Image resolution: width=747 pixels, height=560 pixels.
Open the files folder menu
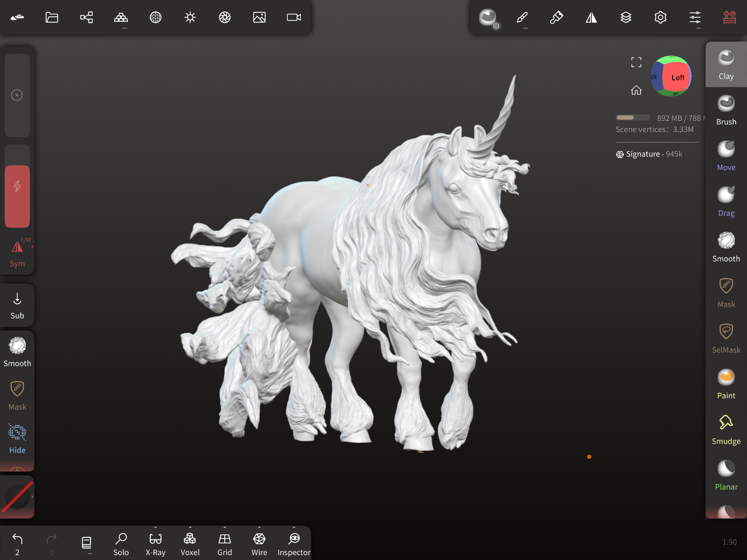point(52,18)
